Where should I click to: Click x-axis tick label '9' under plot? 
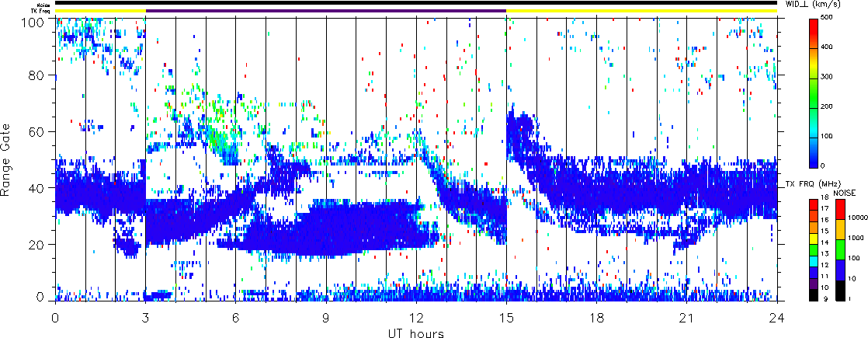(326, 317)
